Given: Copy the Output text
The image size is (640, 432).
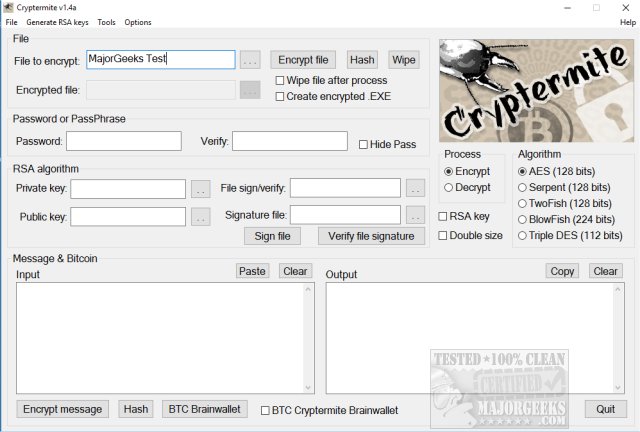Looking at the screenshot, I should coord(562,271).
